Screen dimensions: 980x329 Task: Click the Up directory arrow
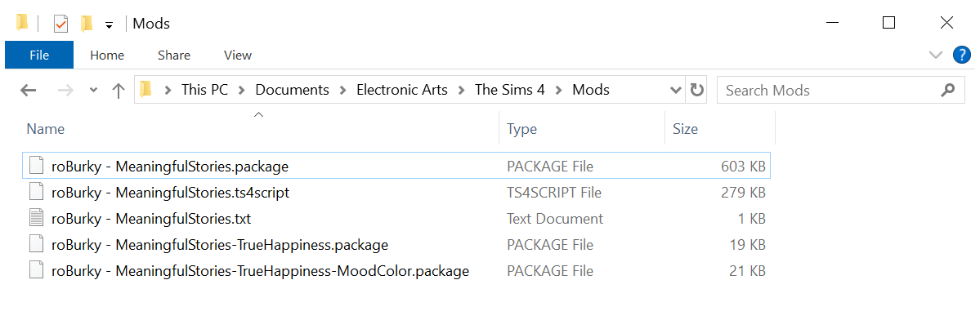point(118,91)
